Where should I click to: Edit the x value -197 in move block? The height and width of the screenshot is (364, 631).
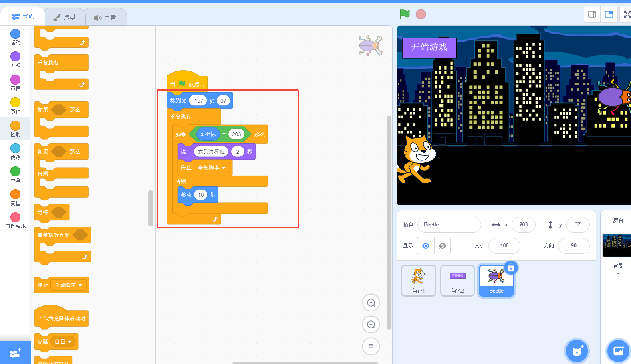point(198,101)
